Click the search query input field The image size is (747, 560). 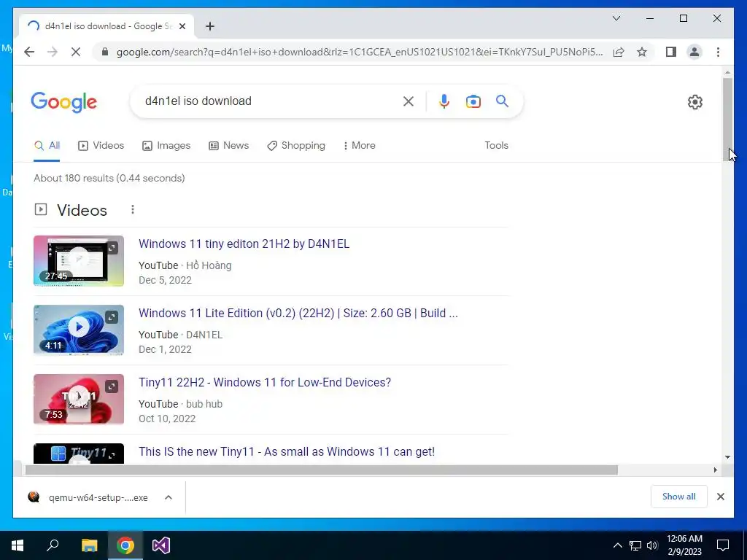[x=267, y=101]
